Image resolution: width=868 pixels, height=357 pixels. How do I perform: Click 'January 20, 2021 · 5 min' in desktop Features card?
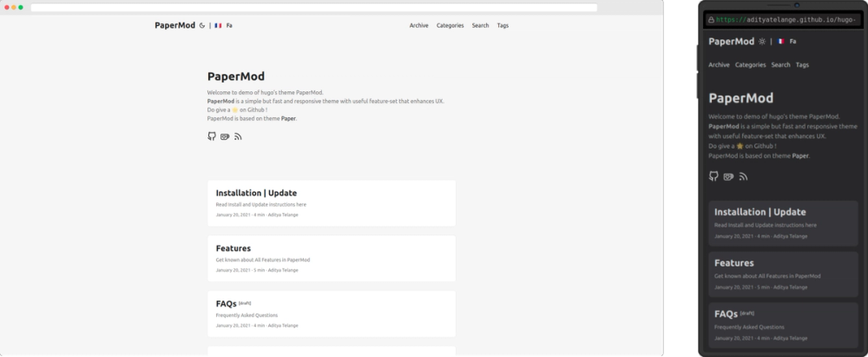click(240, 270)
